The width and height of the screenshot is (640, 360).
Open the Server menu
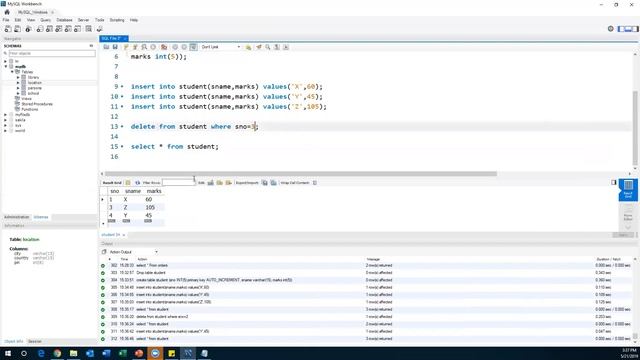pos(83,20)
